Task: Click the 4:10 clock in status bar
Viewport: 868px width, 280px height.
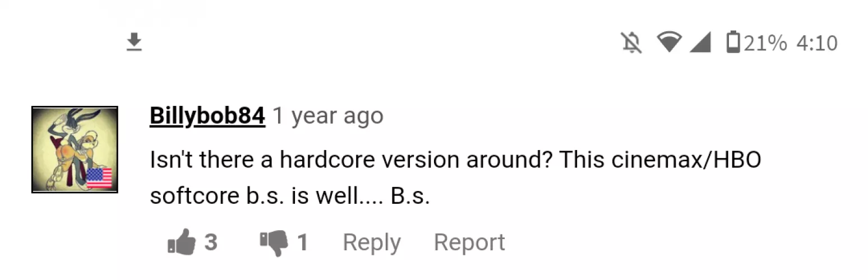Action: pyautogui.click(x=816, y=43)
